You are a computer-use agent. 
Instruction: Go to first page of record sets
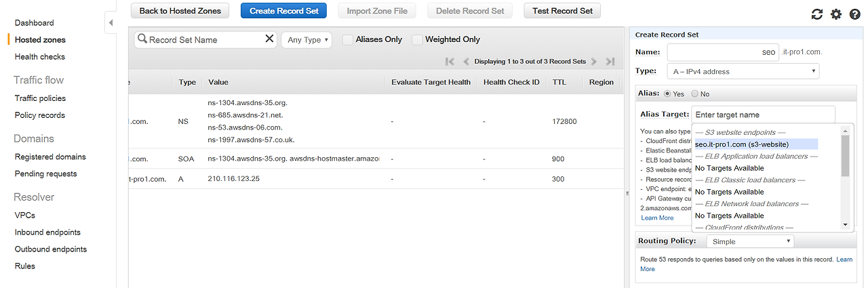450,61
